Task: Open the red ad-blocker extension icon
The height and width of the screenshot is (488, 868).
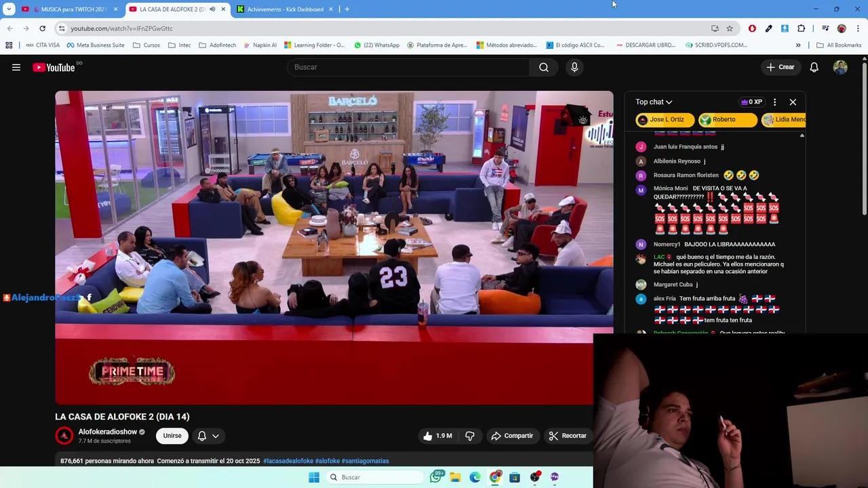Action: [752, 28]
